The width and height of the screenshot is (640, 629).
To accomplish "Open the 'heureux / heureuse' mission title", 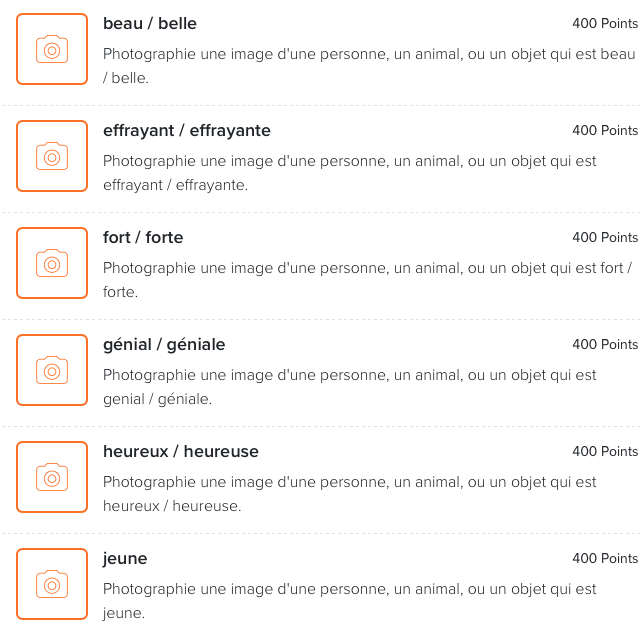I will [x=181, y=451].
